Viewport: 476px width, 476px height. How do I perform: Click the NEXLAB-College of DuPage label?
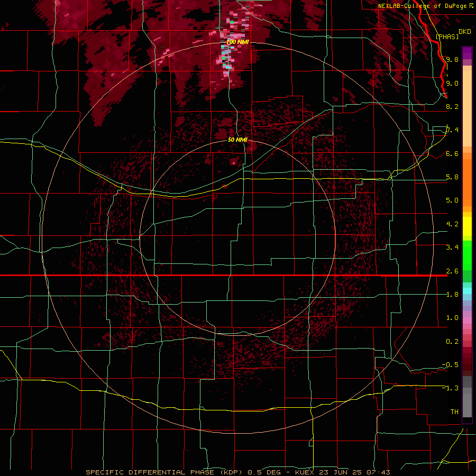click(424, 6)
